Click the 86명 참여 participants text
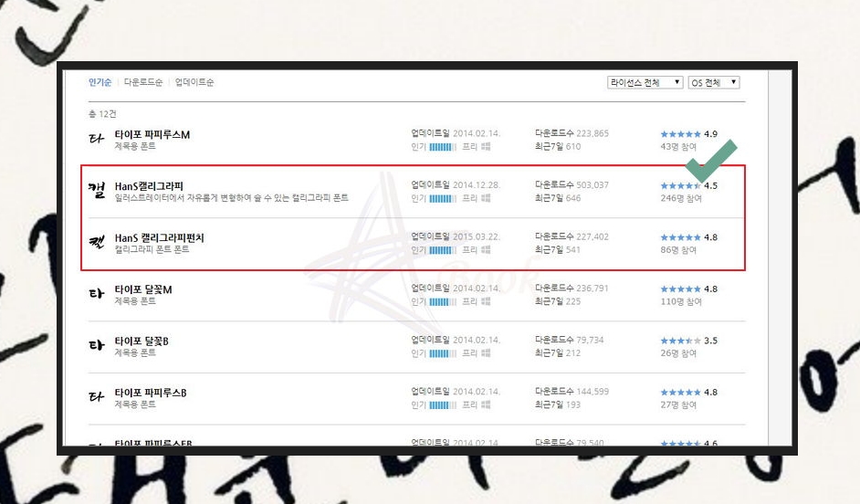Screen dimensions: 860x504 click(x=678, y=249)
